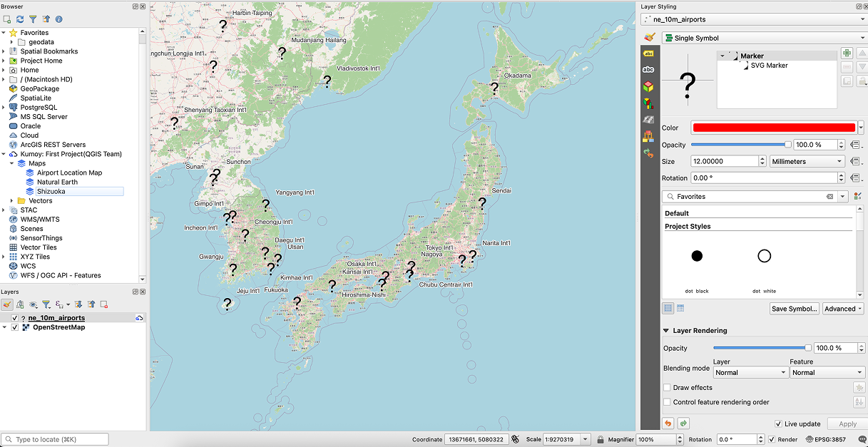This screenshot has height=447, width=868.
Task: Switch style list to list view
Action: pos(680,308)
